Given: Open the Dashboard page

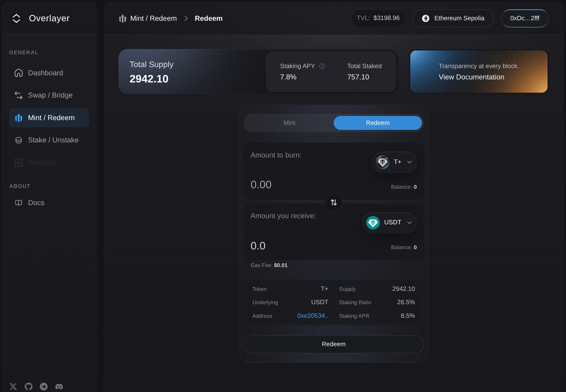Looking at the screenshot, I should pyautogui.click(x=49, y=73).
